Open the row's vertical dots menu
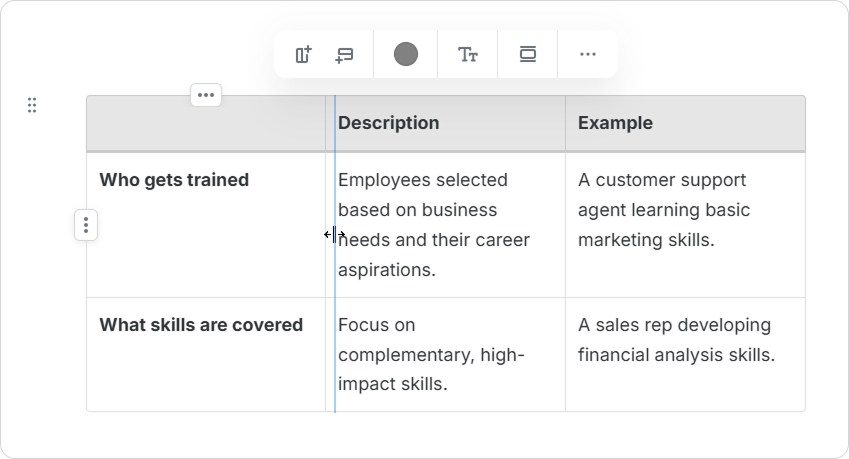Image resolution: width=849 pixels, height=459 pixels. click(x=86, y=226)
